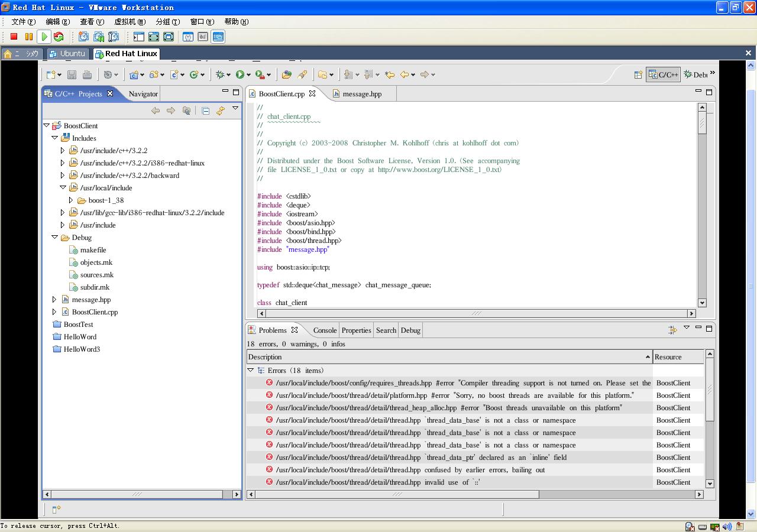
Task: Toggle VMware full screen mode
Action: pyautogui.click(x=169, y=37)
